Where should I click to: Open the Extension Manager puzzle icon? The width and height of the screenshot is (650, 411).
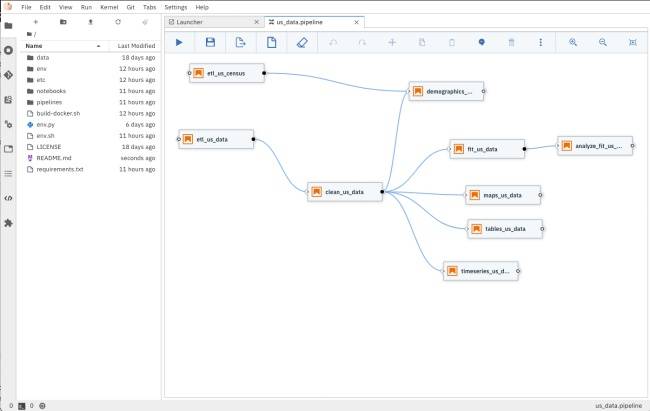(8, 223)
